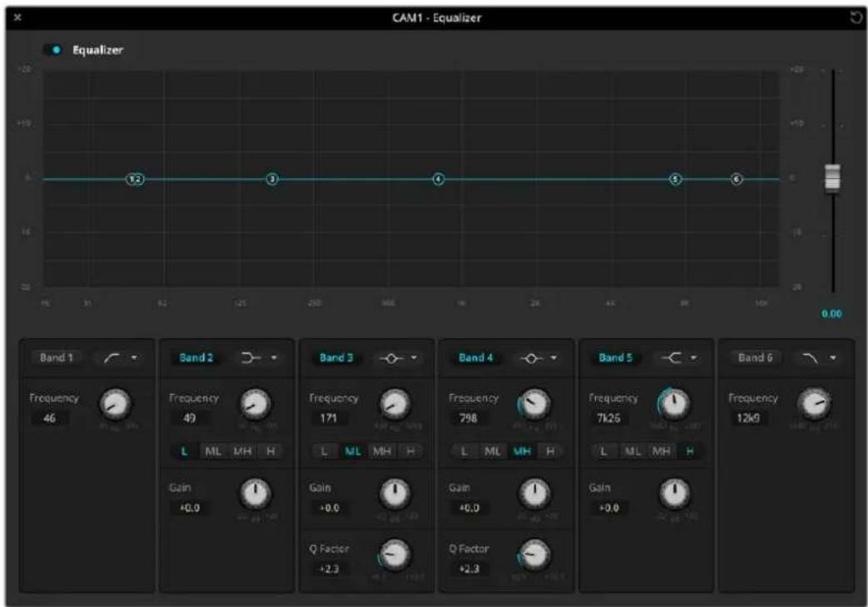
Task: Select H range in Band 2
Action: pyautogui.click(x=270, y=451)
